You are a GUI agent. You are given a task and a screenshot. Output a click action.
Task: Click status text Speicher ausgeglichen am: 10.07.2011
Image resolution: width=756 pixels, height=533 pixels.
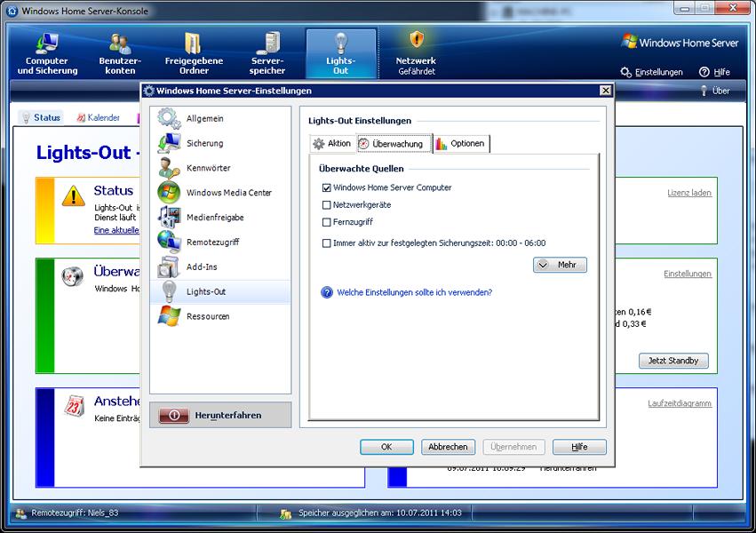380,513
